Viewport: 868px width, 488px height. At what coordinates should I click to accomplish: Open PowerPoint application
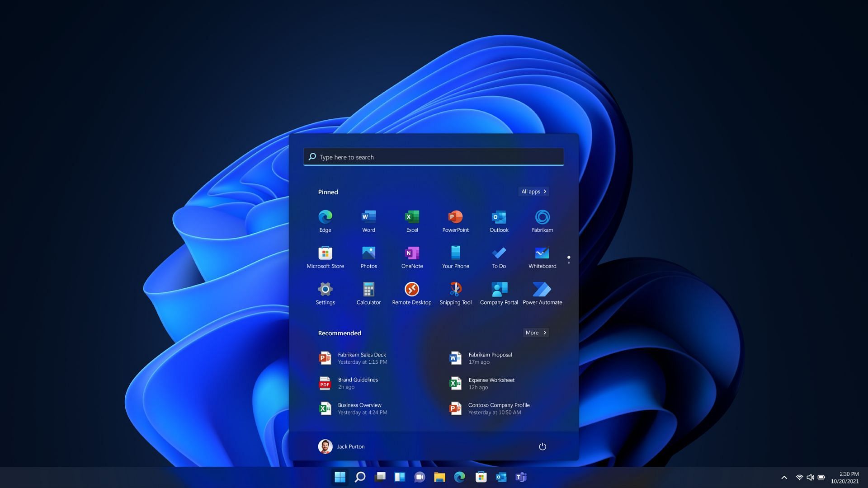click(455, 219)
